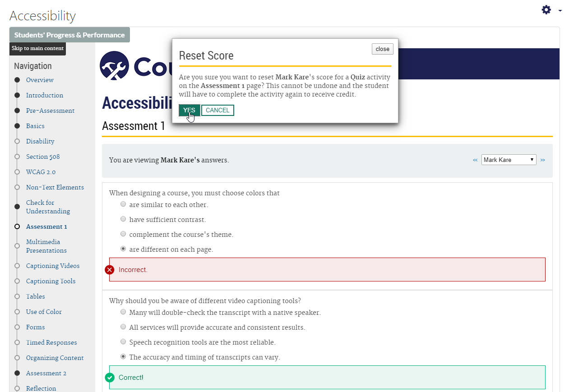This screenshot has height=392, width=569.
Task: Open Non-Text Elements page
Action: point(55,187)
